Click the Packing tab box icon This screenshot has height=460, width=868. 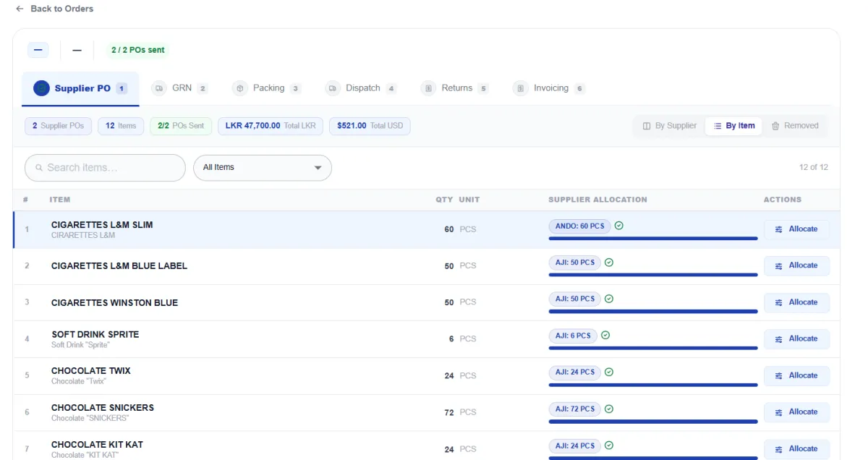(240, 88)
